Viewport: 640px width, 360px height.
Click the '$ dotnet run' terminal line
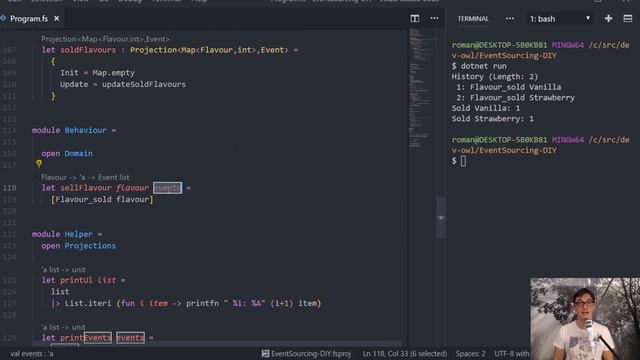(x=479, y=66)
